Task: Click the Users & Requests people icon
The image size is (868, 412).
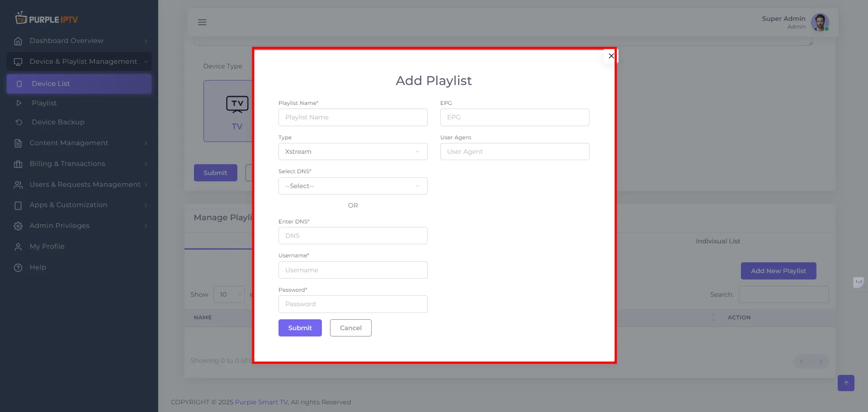Action: (x=18, y=185)
